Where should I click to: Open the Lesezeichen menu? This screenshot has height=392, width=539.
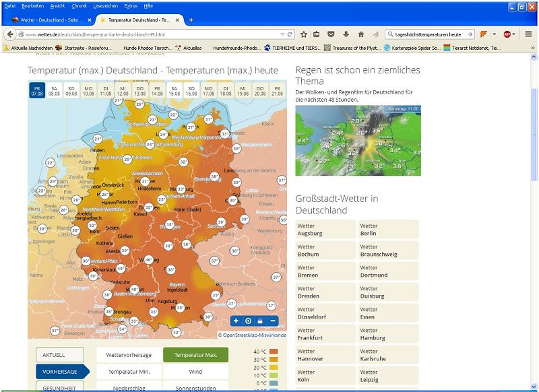tap(104, 5)
